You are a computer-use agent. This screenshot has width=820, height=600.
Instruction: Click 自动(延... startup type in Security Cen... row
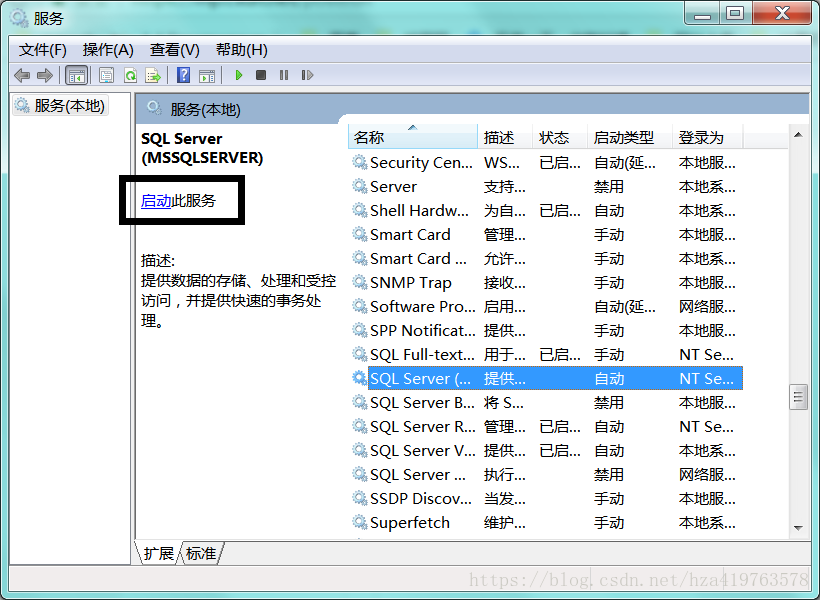(625, 162)
